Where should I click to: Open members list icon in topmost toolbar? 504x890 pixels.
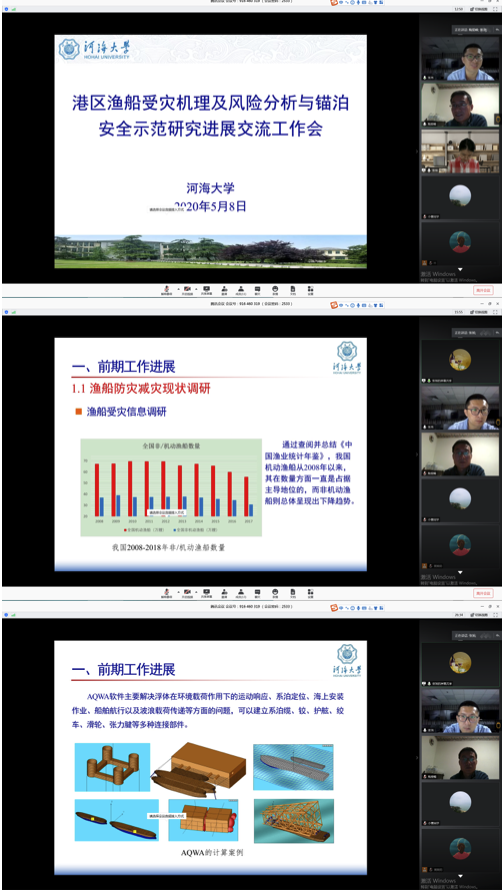pos(241,290)
